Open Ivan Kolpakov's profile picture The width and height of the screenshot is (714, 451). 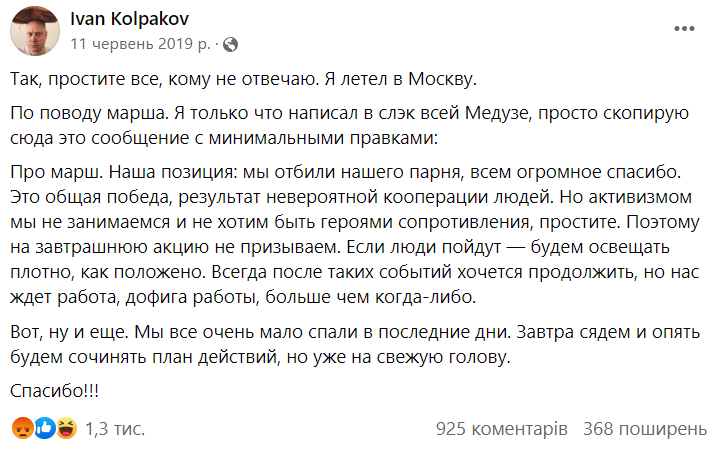point(35,31)
